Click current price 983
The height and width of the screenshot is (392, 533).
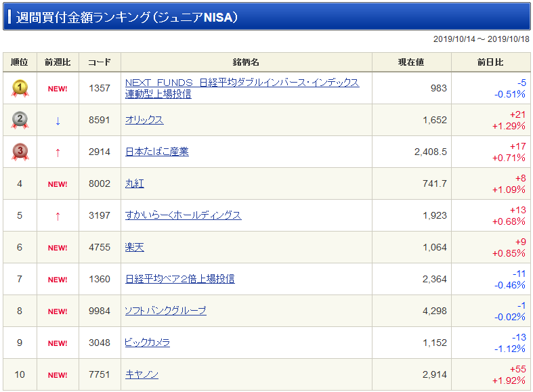pos(438,88)
